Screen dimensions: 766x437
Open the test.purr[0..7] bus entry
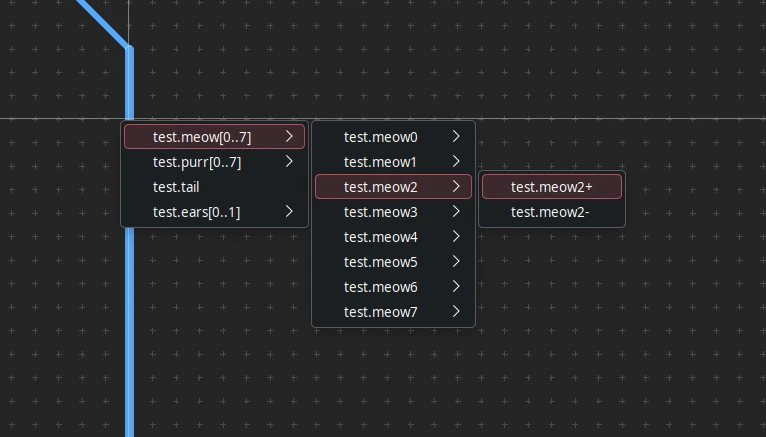point(197,162)
